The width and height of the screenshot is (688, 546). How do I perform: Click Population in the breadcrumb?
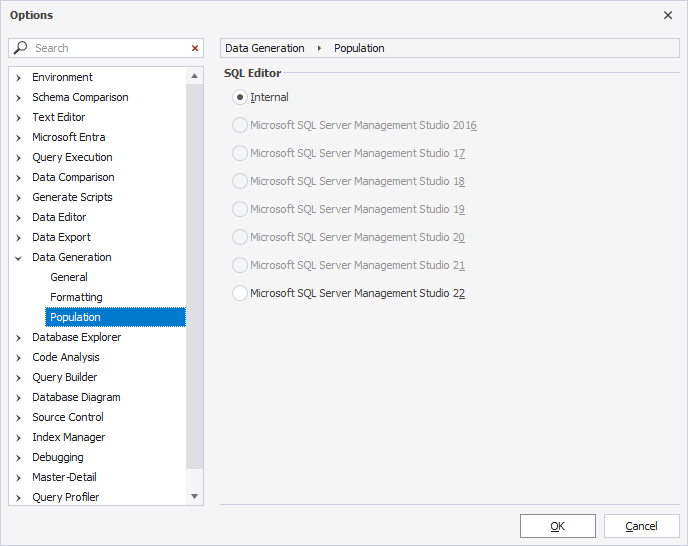click(359, 48)
